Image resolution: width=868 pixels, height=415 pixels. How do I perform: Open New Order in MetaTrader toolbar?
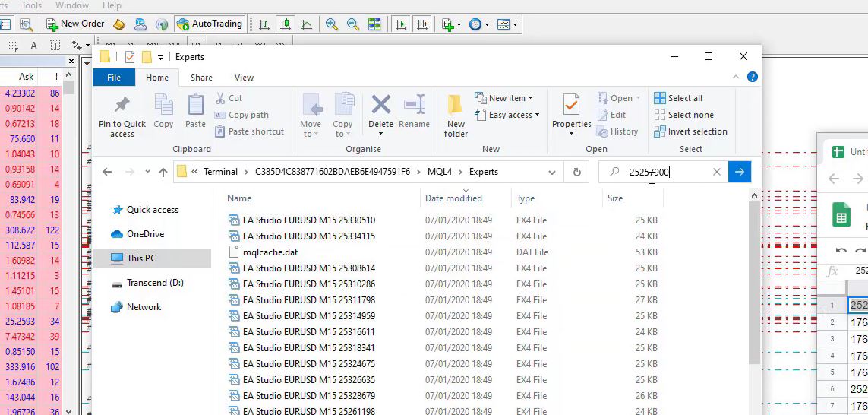[75, 24]
